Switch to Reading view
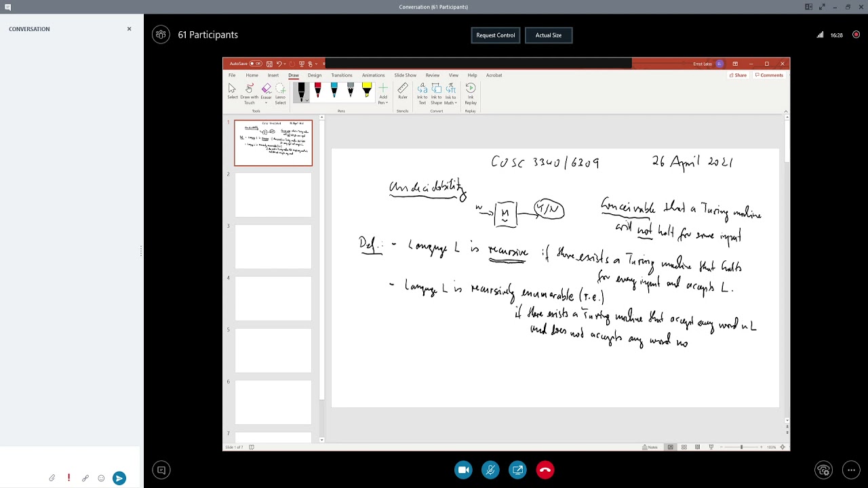The width and height of the screenshot is (868, 488). 697,447
